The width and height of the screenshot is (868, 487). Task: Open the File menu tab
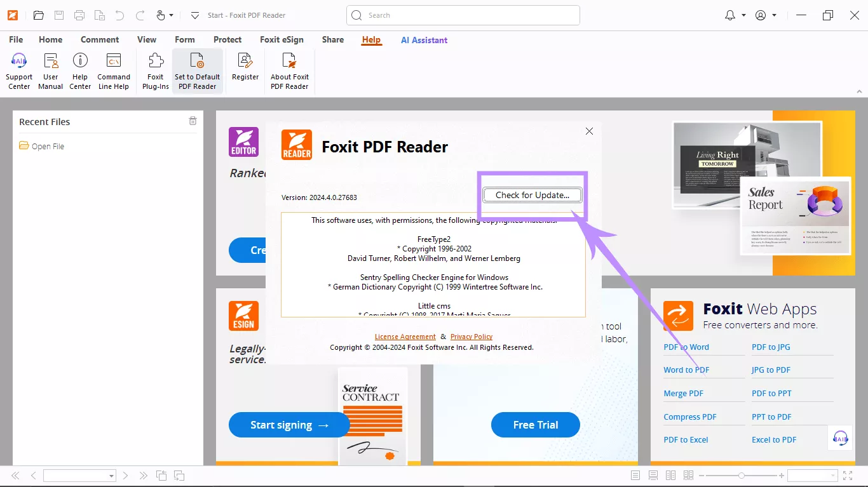tap(16, 39)
